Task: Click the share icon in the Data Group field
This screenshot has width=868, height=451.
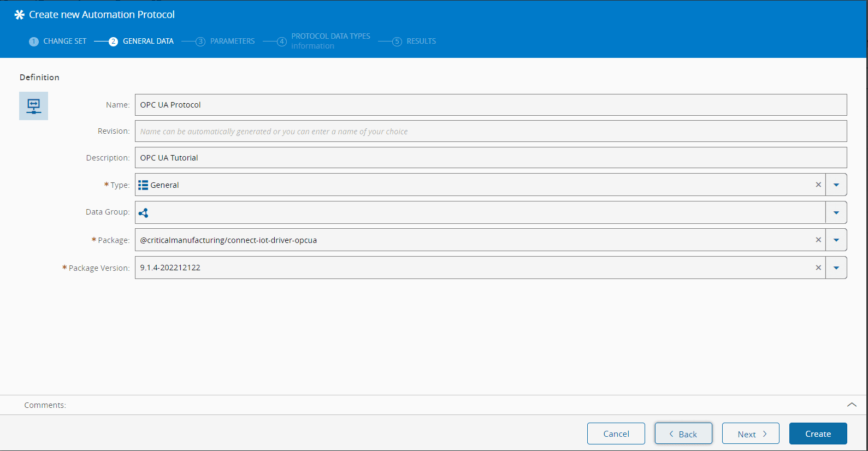Action: coord(144,213)
